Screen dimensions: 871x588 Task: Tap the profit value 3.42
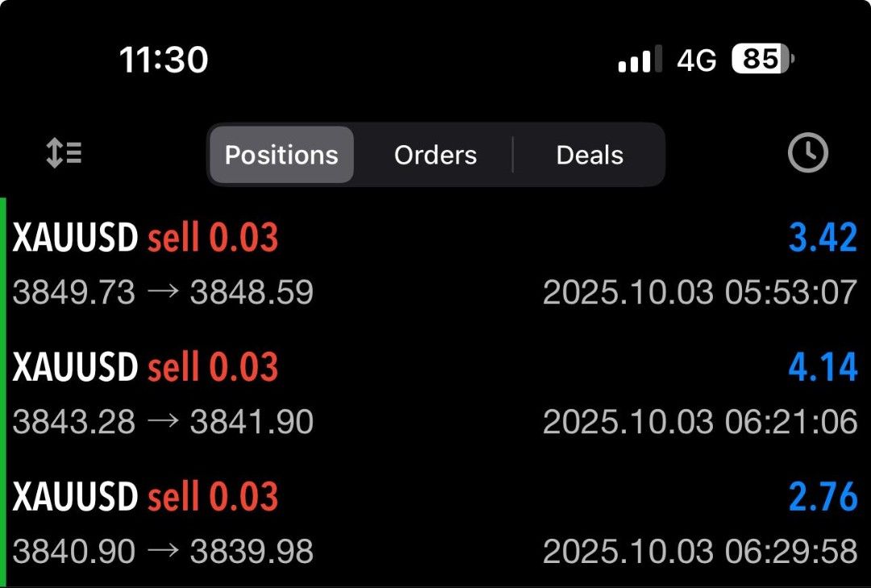click(x=823, y=236)
